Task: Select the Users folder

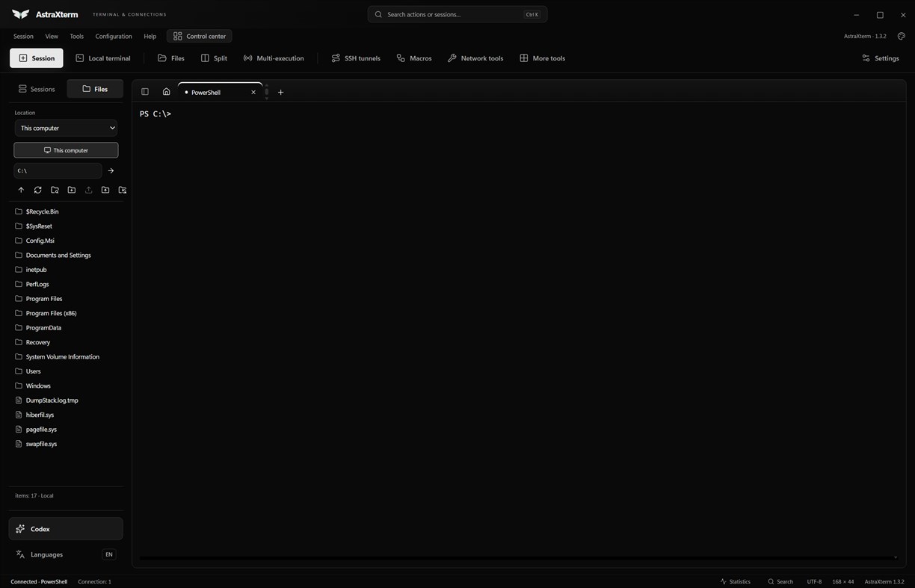Action: (x=66, y=371)
